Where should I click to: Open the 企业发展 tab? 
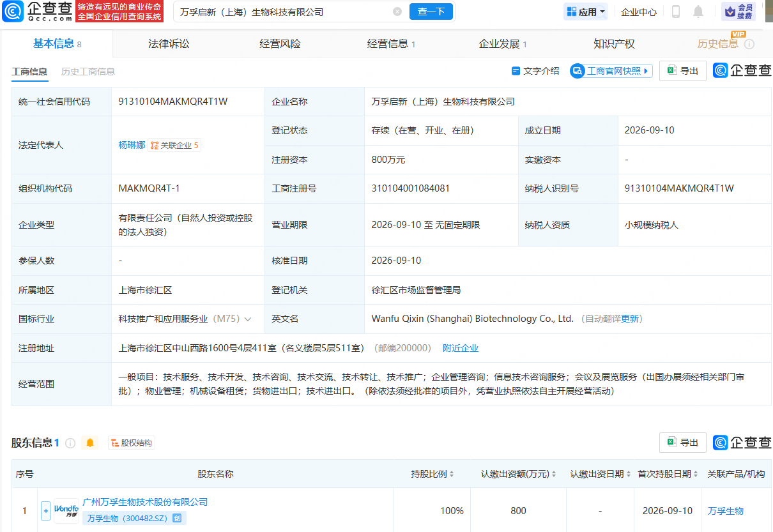coord(503,43)
